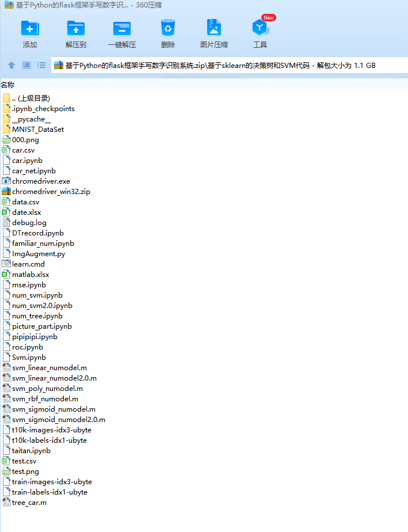Click the 解压到 (Extract to) icon
The height and width of the screenshot is (532, 408).
(75, 28)
